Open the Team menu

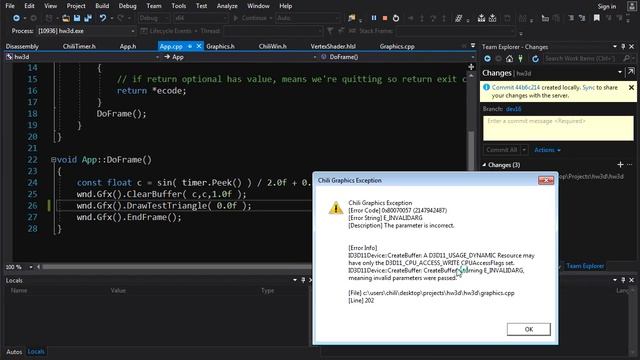[x=154, y=6]
